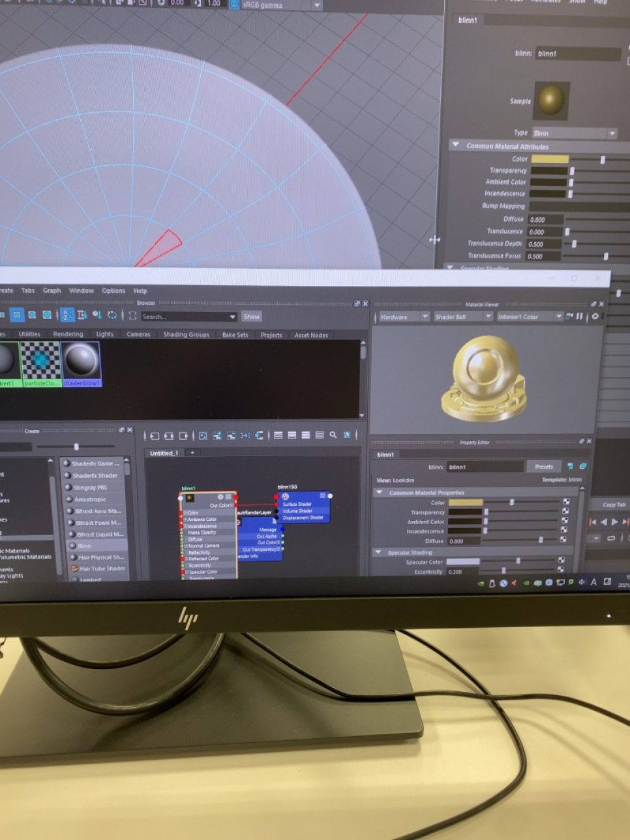This screenshot has height=840, width=630.
Task: Open the Options menu in Hypershade
Action: (x=113, y=290)
